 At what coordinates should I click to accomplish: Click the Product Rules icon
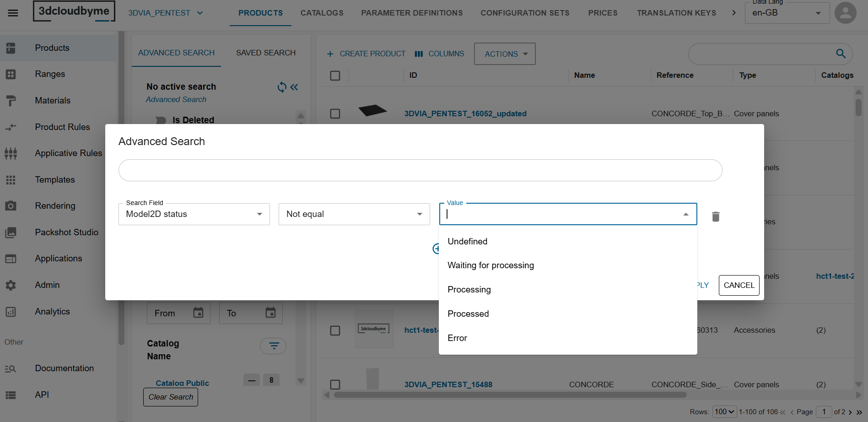click(11, 127)
